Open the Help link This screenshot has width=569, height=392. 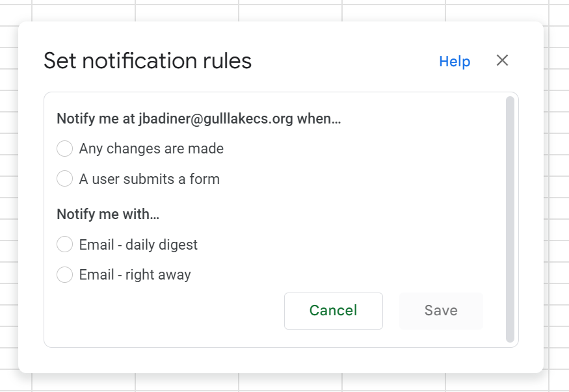click(455, 61)
